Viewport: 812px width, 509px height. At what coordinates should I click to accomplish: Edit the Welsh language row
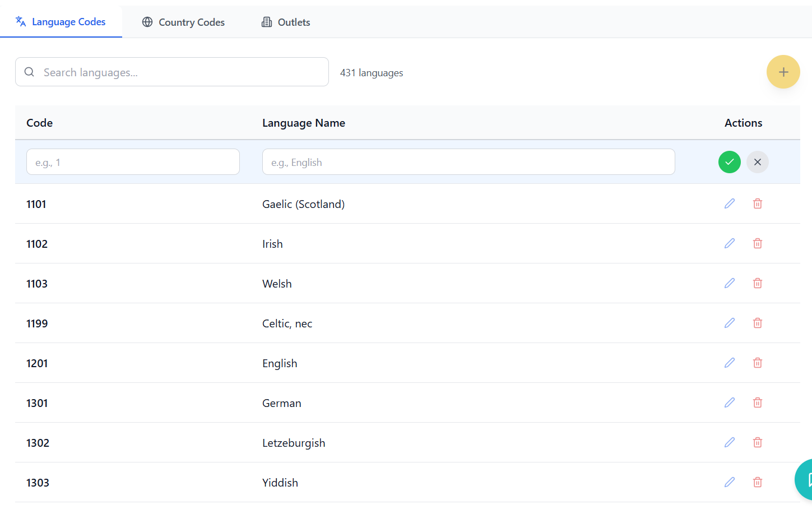729,283
